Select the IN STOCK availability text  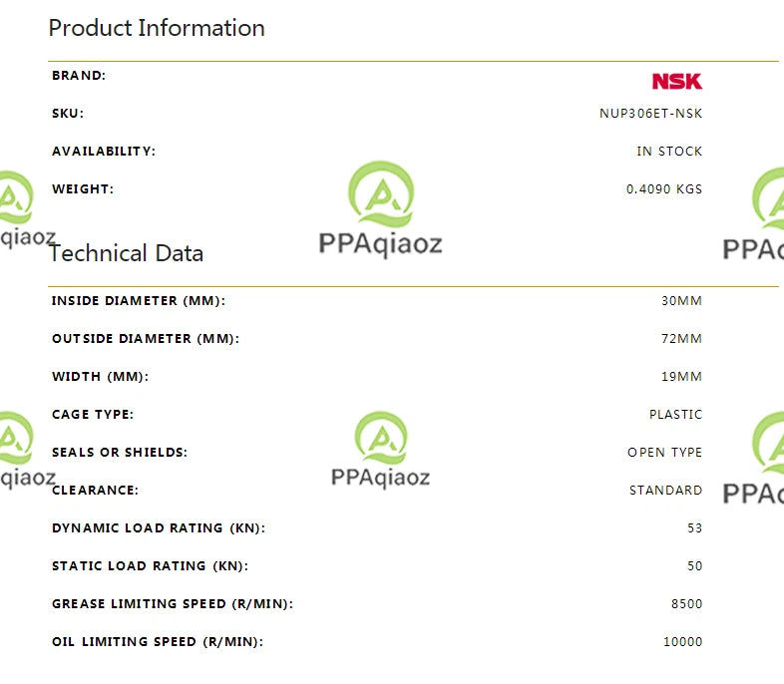(669, 152)
